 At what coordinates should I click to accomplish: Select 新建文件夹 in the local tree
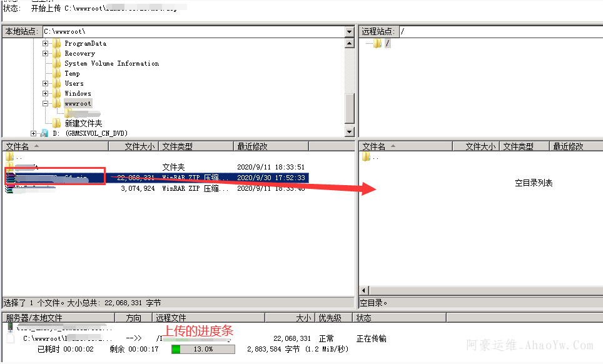coord(83,123)
